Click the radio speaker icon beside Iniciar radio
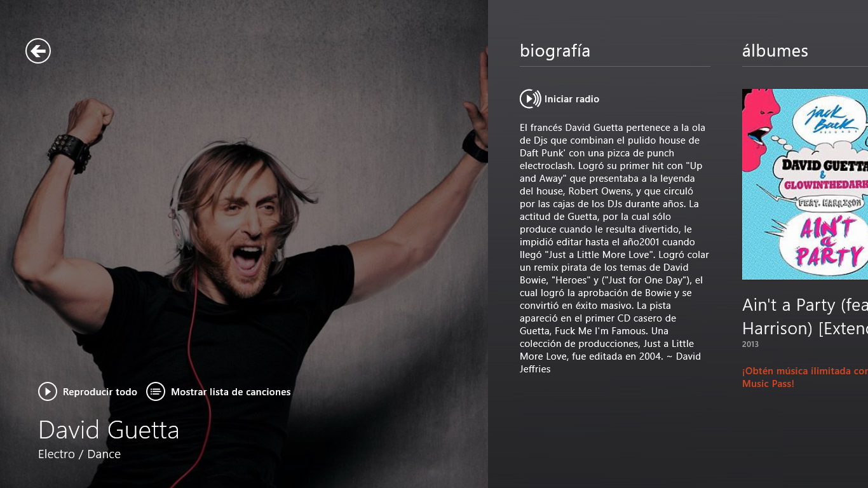This screenshot has height=488, width=868. (x=530, y=98)
